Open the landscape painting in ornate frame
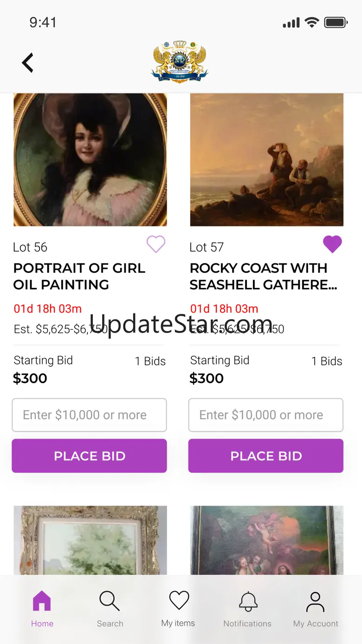Viewport: 362px width, 644px height. tap(90, 541)
